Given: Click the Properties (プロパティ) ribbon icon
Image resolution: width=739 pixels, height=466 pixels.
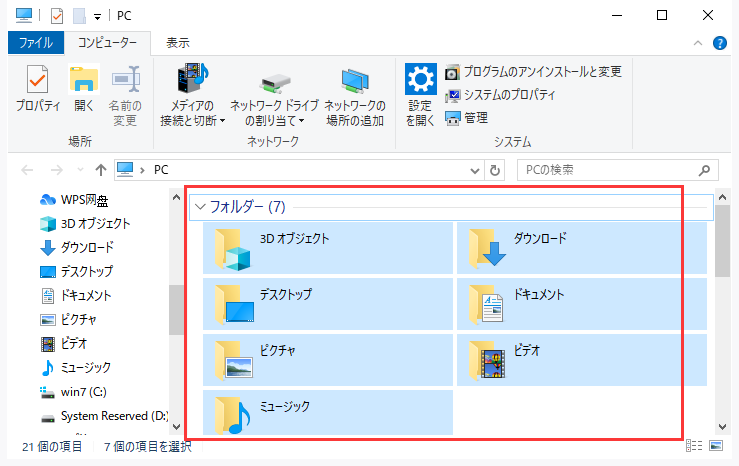Looking at the screenshot, I should [x=37, y=88].
